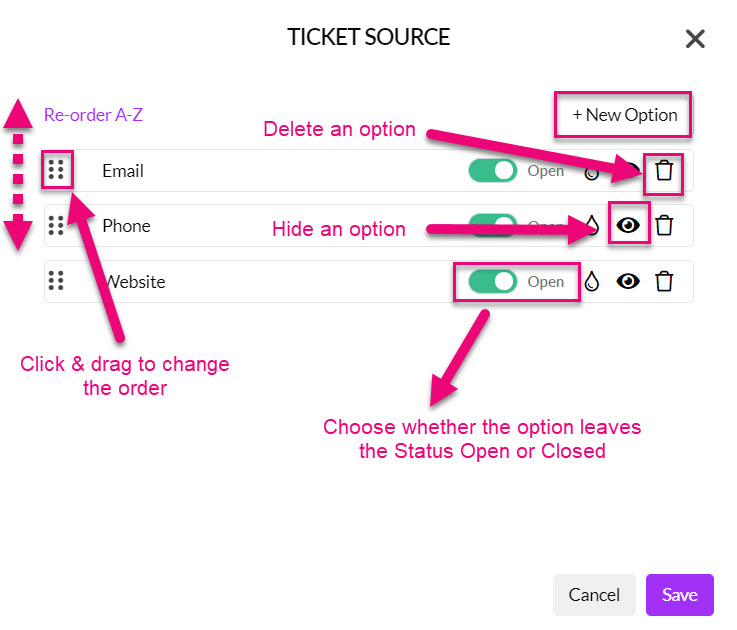737x630 pixels.
Task: Save the ticket source changes
Action: pyautogui.click(x=680, y=595)
